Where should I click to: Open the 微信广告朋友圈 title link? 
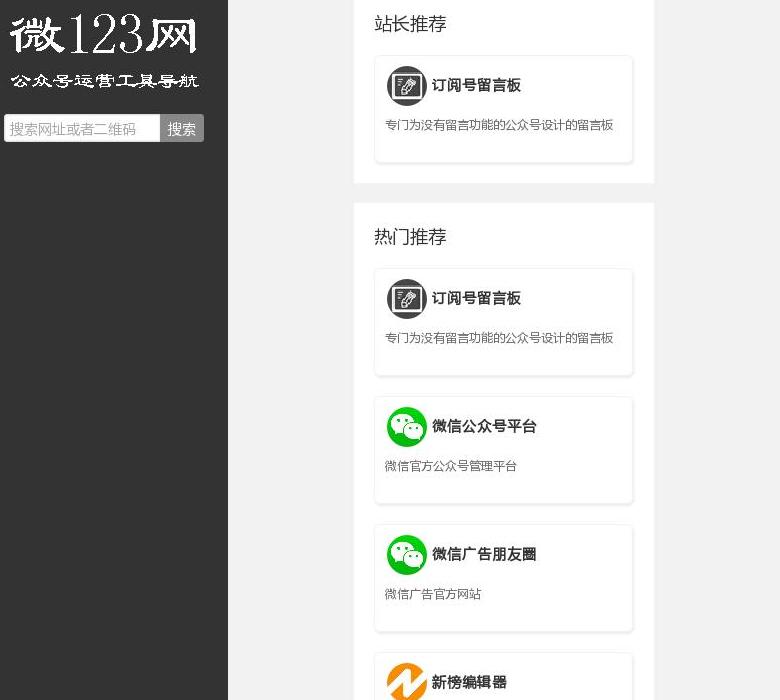click(x=484, y=554)
